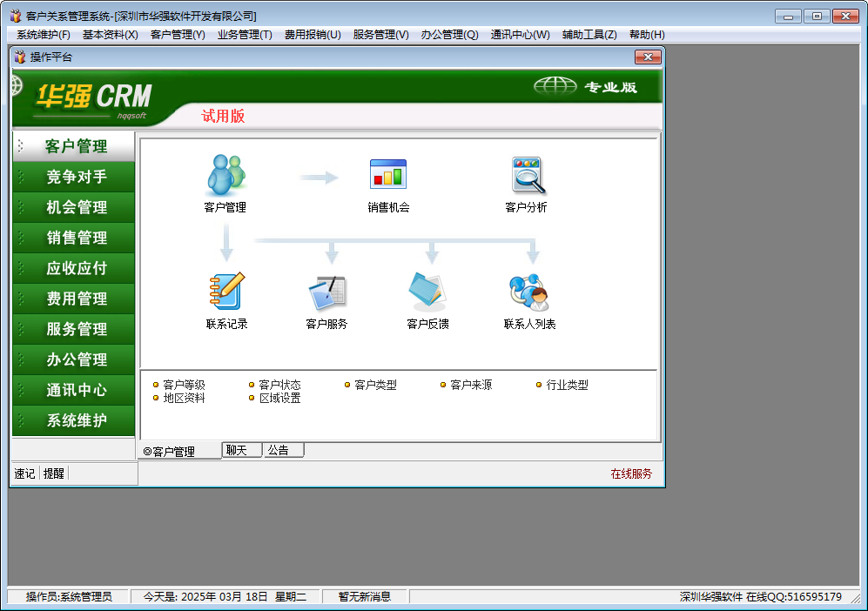Select 机会管理 in the sidebar

(74, 207)
